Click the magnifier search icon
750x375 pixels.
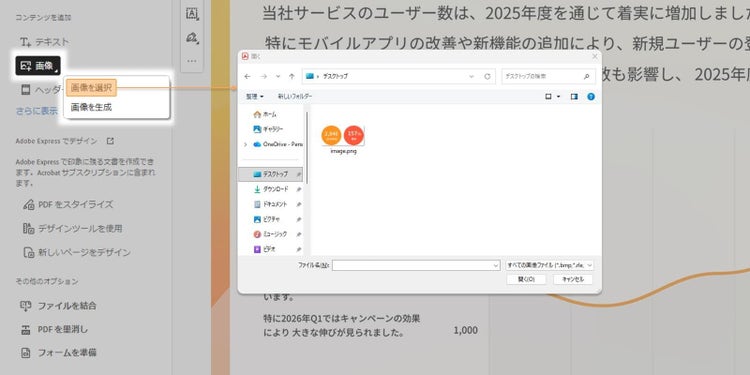(x=587, y=77)
